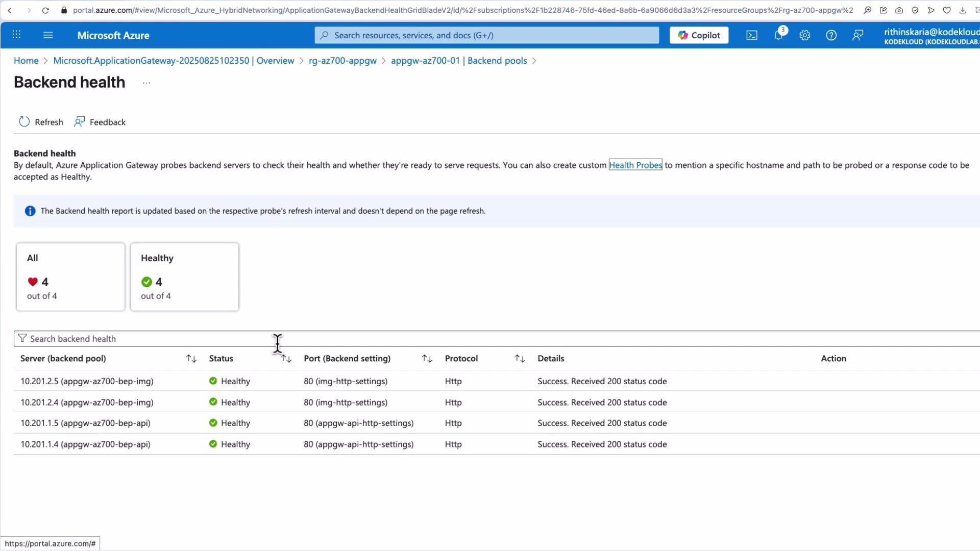The image size is (980, 551).
Task: Open appgw-az700-01 Backend pools breadcrumb
Action: [x=459, y=60]
